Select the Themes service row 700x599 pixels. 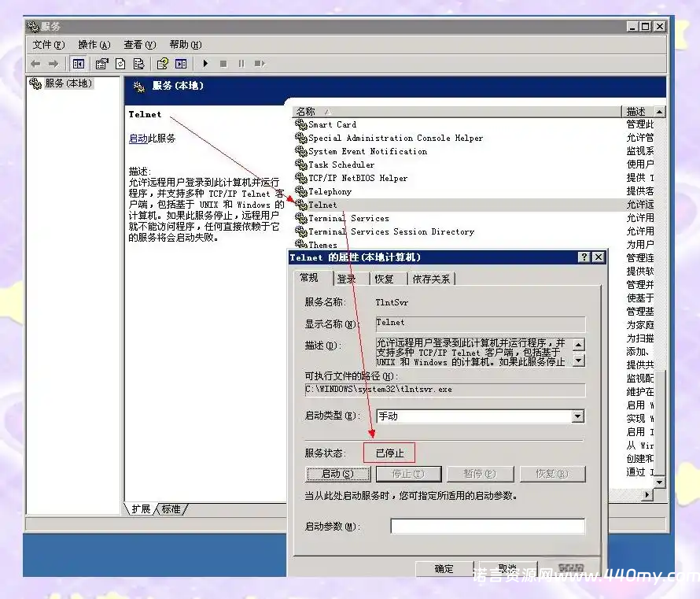(x=474, y=244)
